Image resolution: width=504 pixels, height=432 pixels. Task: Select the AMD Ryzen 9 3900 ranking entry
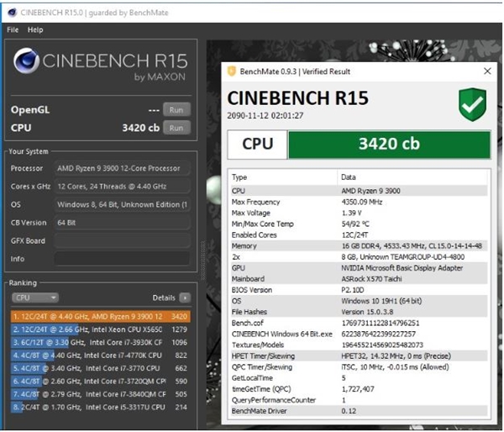(101, 316)
